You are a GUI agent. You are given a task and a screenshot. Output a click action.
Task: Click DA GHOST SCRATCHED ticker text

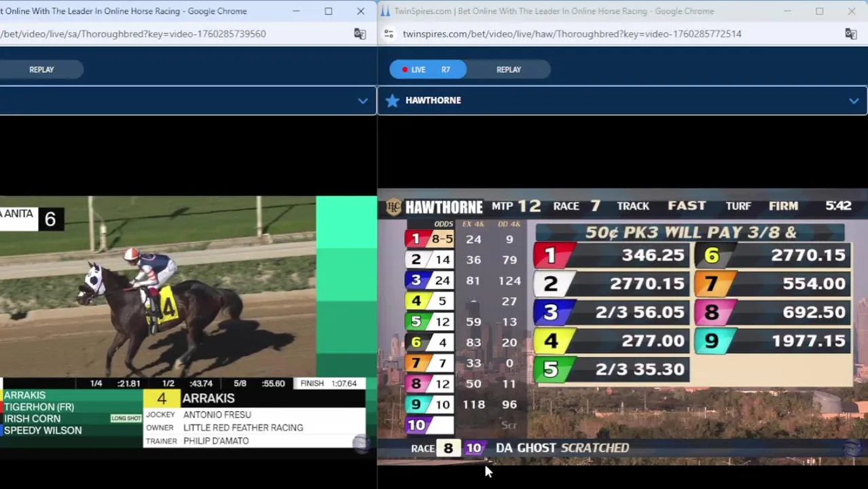click(x=562, y=448)
